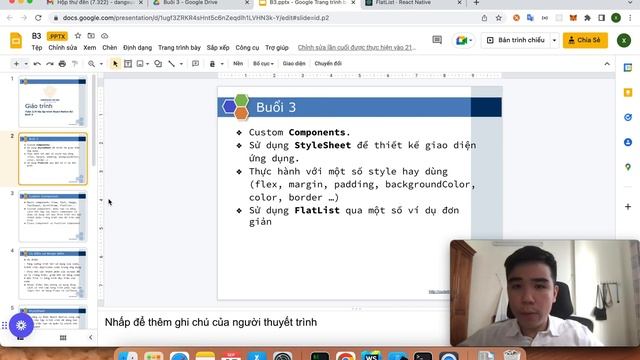Expand the line type dropdown arrow
The image size is (640, 360).
point(181,64)
